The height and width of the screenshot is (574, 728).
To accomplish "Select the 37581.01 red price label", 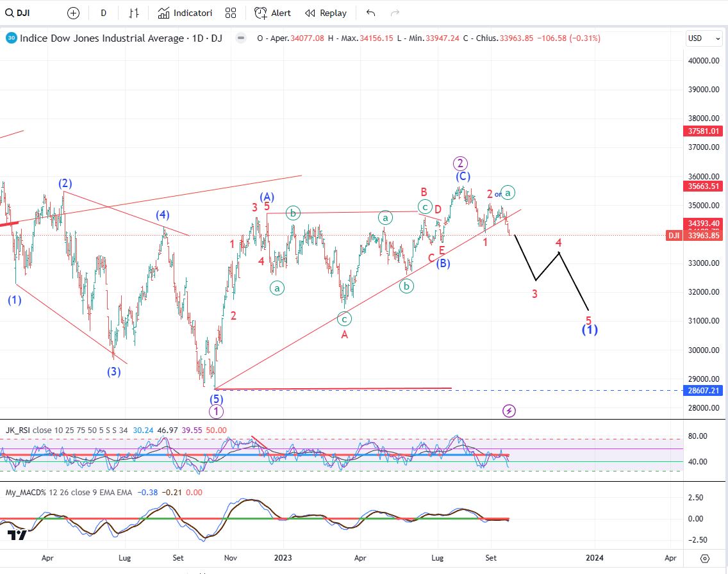I will point(704,131).
